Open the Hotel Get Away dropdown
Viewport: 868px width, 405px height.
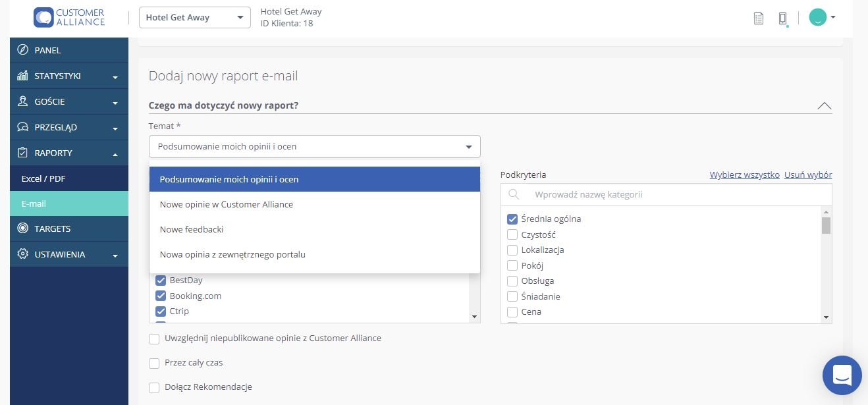tap(195, 18)
